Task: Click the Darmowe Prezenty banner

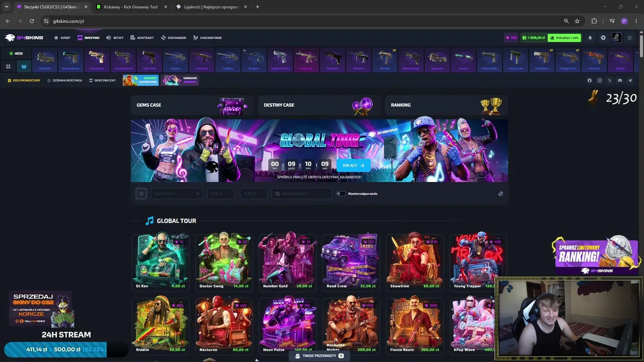Action: click(x=180, y=80)
